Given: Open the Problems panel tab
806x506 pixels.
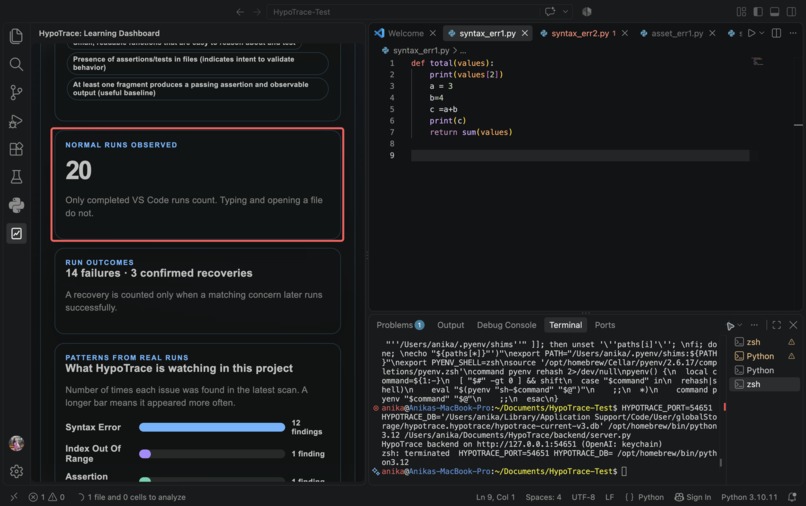Looking at the screenshot, I should tap(400, 325).
